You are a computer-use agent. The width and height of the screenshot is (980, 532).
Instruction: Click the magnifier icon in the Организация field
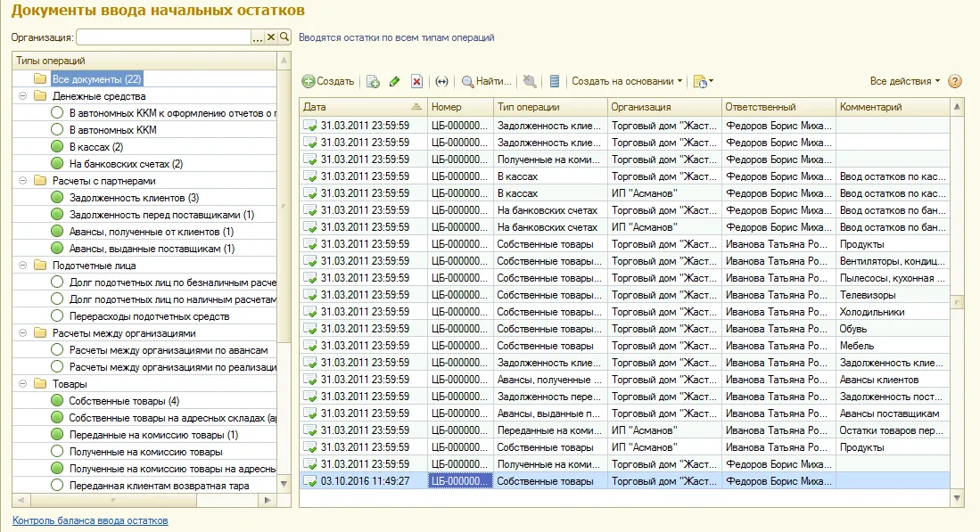click(284, 37)
